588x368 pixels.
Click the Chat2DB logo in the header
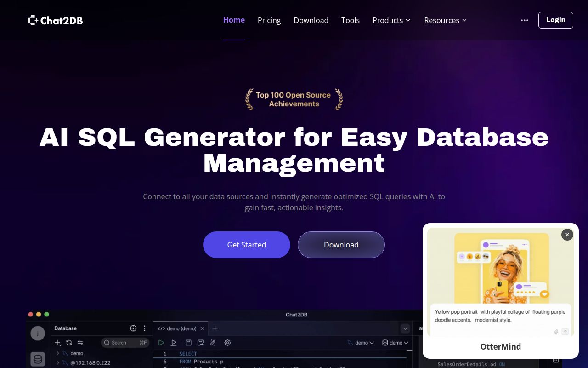[55, 20]
